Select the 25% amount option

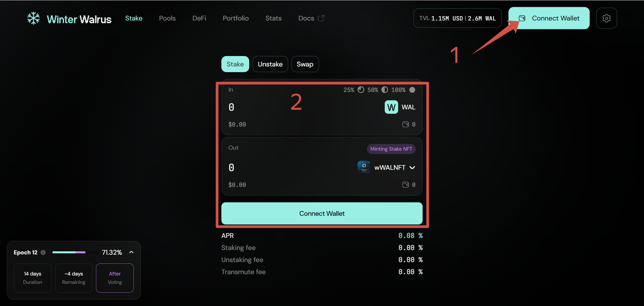point(353,90)
